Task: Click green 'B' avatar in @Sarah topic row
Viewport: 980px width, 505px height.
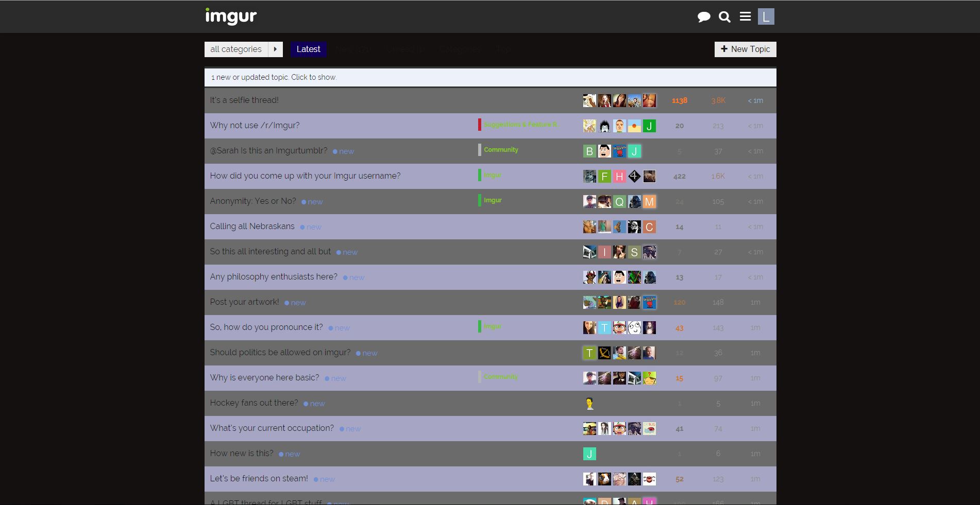Action: 589,151
